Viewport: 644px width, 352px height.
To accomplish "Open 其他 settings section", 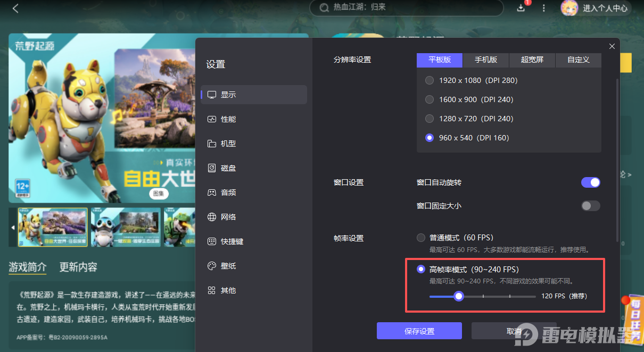I will pos(254,290).
